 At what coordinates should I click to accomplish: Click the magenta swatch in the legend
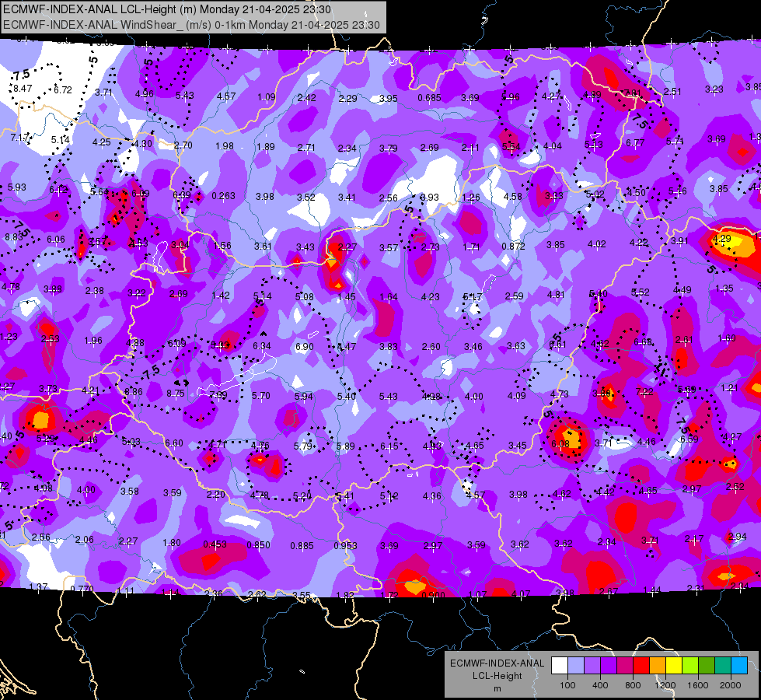tap(625, 666)
